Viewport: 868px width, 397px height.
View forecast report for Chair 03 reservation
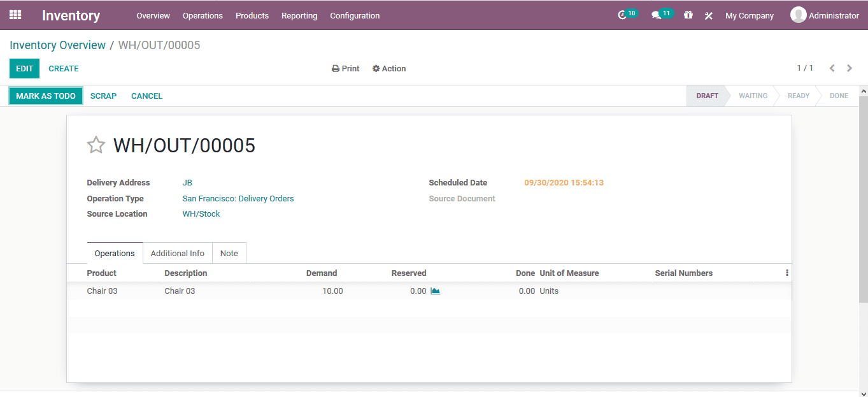point(437,291)
